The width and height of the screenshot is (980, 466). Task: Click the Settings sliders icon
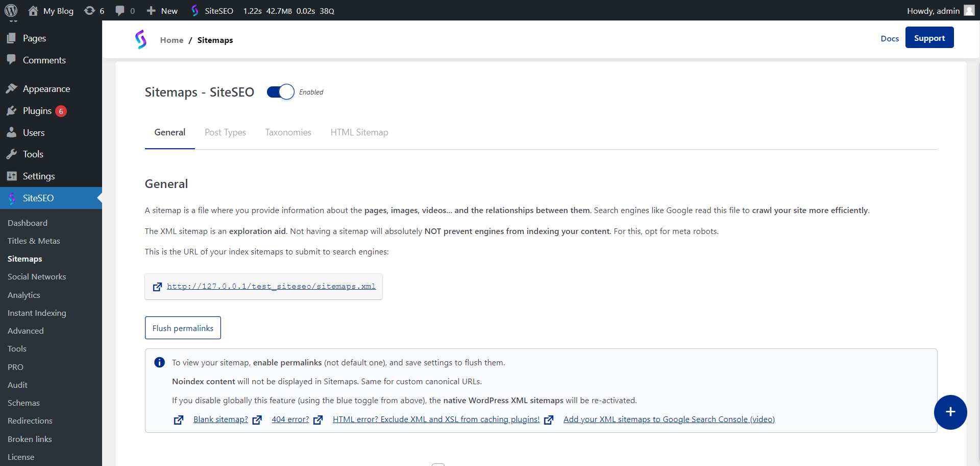click(x=11, y=176)
